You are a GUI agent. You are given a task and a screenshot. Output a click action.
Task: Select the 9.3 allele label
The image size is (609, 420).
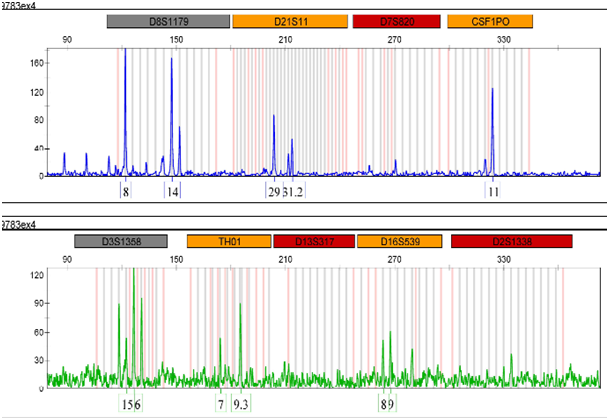tap(241, 404)
